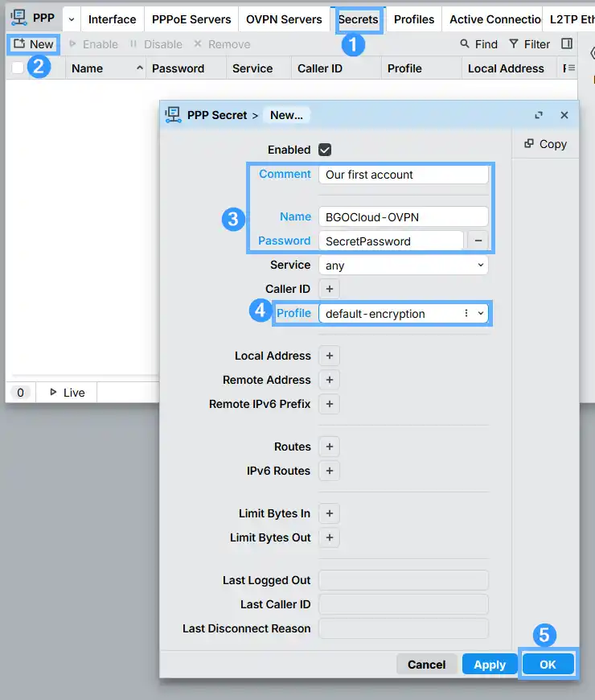Image resolution: width=595 pixels, height=700 pixels.
Task: Toggle the side panel layout icon
Action: [x=567, y=43]
